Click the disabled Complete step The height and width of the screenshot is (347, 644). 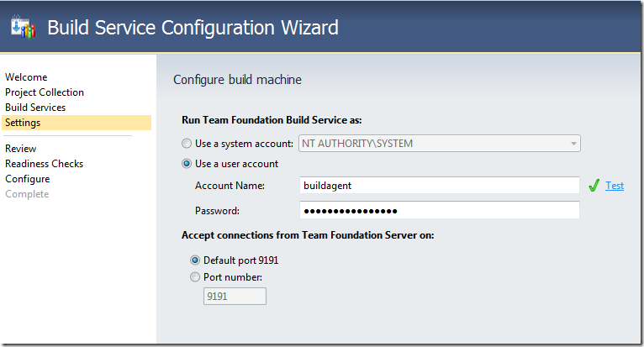click(x=27, y=194)
